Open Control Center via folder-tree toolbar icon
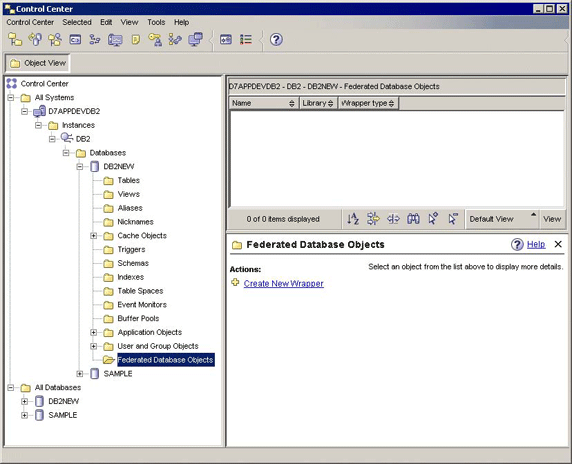This screenshot has width=572, height=464. coord(15,39)
